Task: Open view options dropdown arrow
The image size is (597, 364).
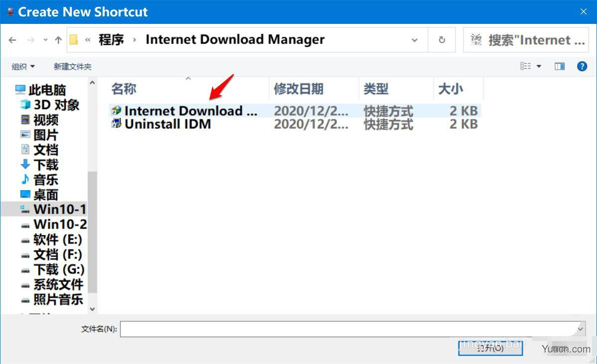Action: [x=539, y=67]
